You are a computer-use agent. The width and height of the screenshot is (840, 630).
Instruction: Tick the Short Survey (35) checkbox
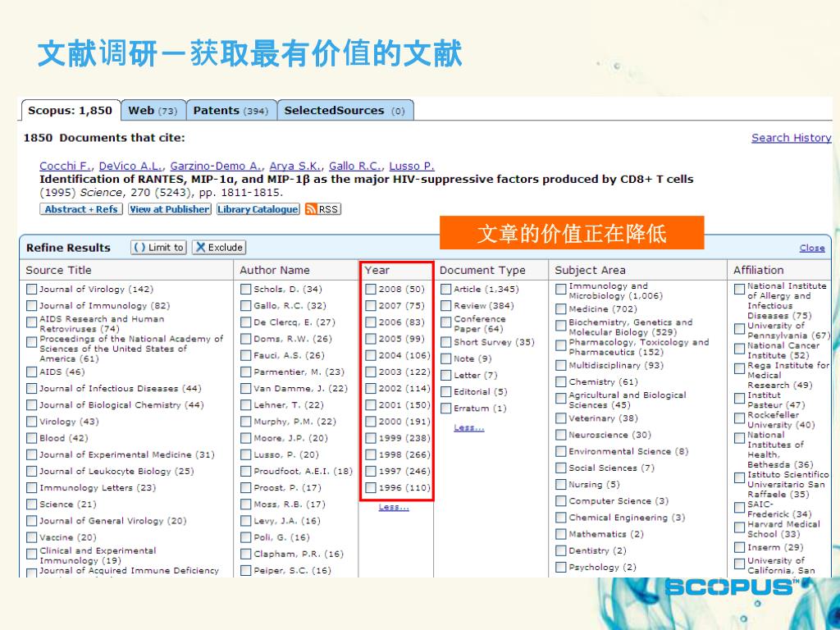445,342
